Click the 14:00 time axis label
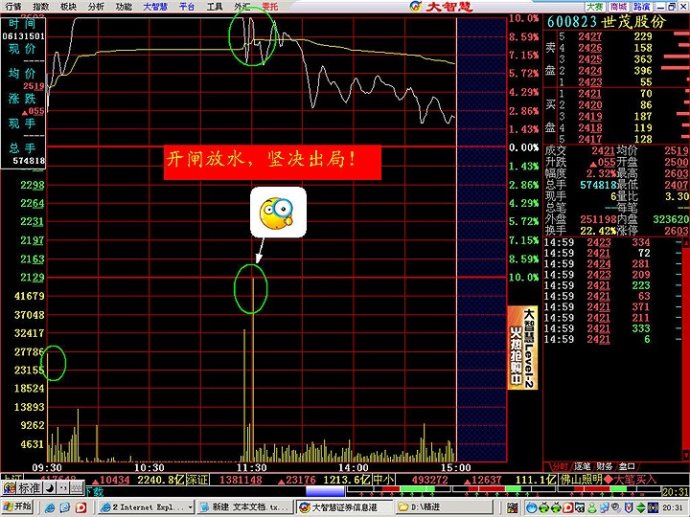 coord(353,467)
